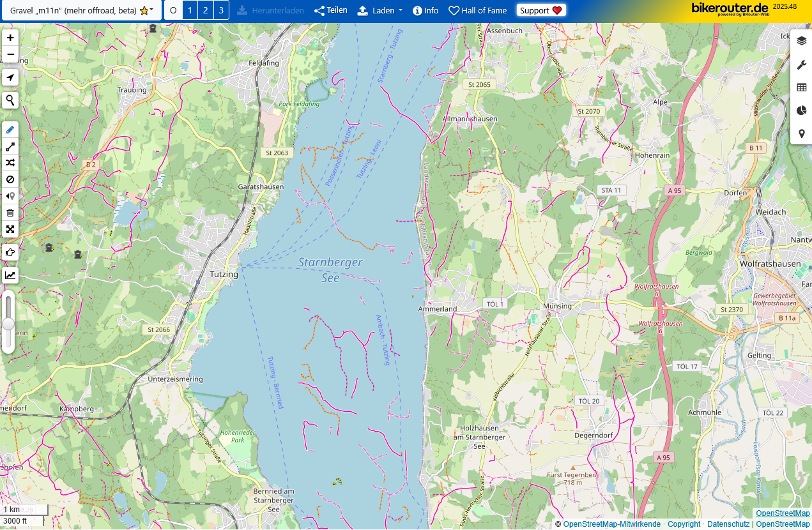The image size is (812, 530).
Task: Click the Garatshausen label
Action: point(261,186)
